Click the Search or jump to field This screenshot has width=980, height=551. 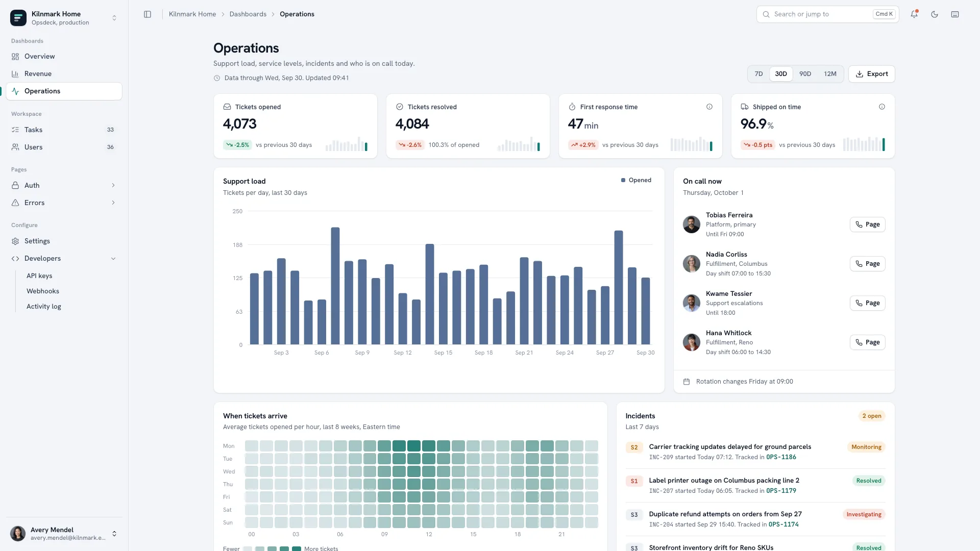coord(827,14)
